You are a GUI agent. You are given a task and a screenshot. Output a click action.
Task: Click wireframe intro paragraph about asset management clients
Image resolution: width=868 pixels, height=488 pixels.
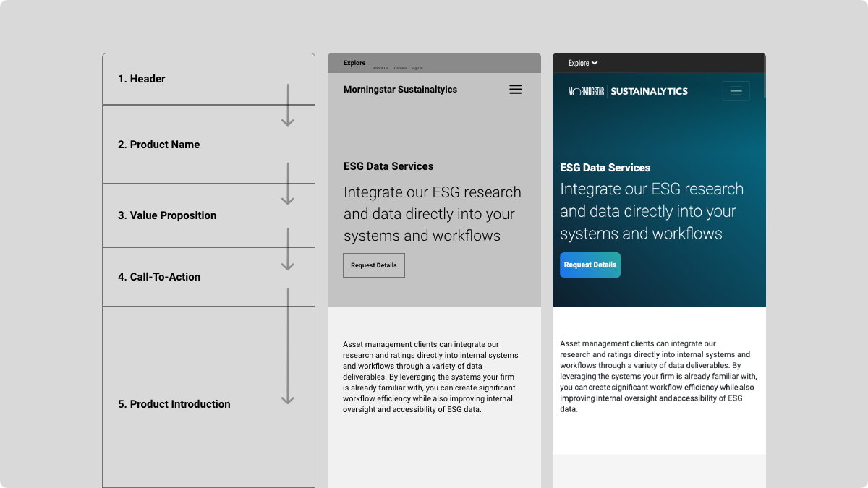pos(430,377)
